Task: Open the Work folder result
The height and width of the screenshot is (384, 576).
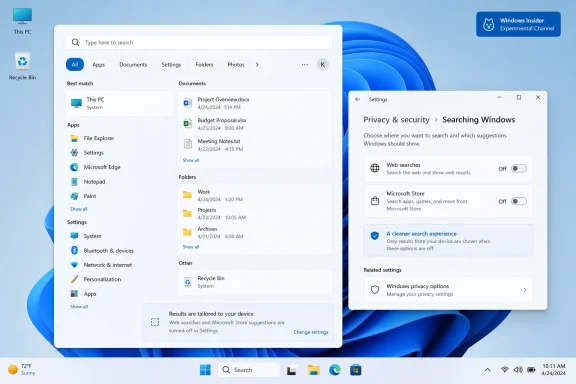Action: 255,195
